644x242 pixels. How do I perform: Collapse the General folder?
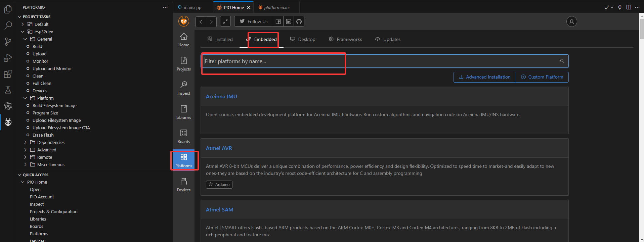(25, 39)
